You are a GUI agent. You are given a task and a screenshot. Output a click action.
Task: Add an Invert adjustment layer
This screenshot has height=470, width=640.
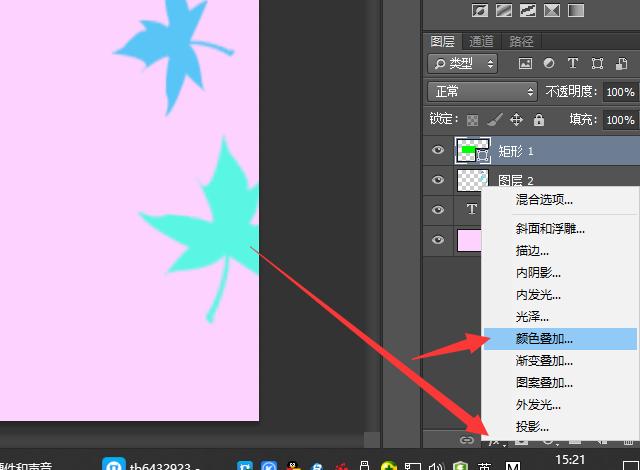(480, 10)
